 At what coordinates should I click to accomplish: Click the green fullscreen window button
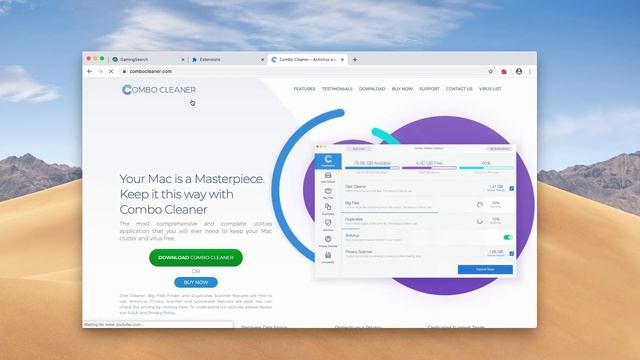102,59
